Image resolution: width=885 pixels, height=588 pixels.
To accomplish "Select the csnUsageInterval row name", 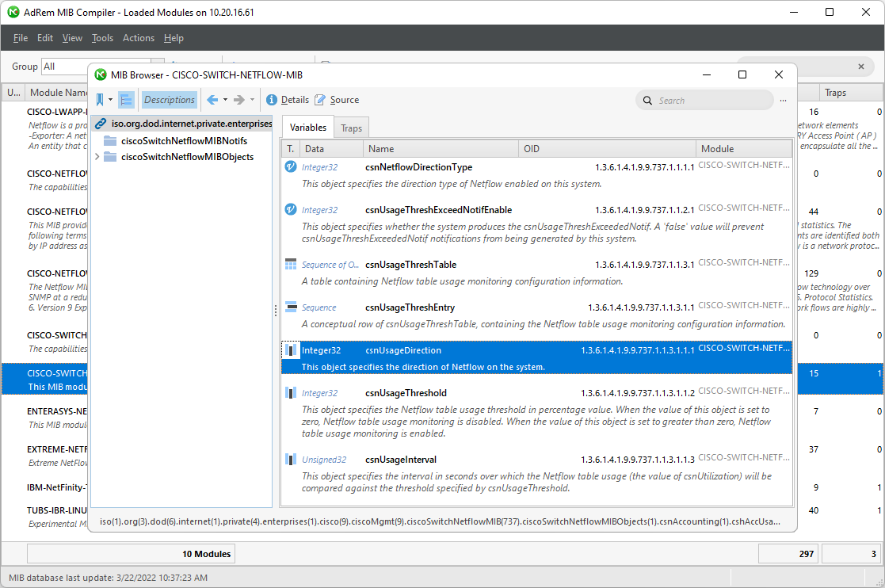I will pyautogui.click(x=401, y=460).
